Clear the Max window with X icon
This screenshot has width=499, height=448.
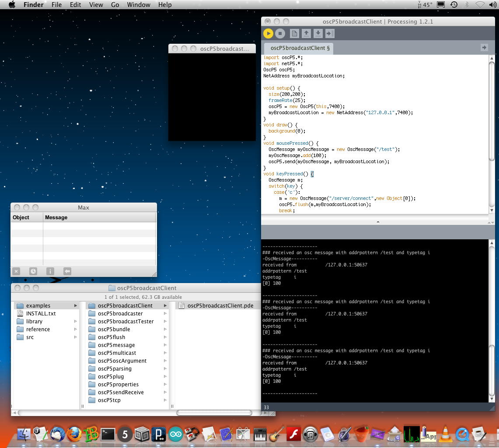tap(16, 271)
